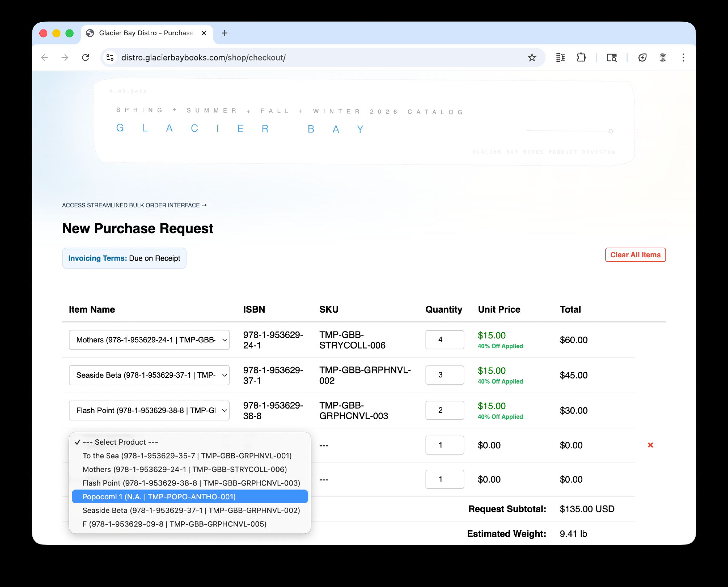Click the reload page icon
Viewport: 728px width, 587px height.
[x=86, y=57]
